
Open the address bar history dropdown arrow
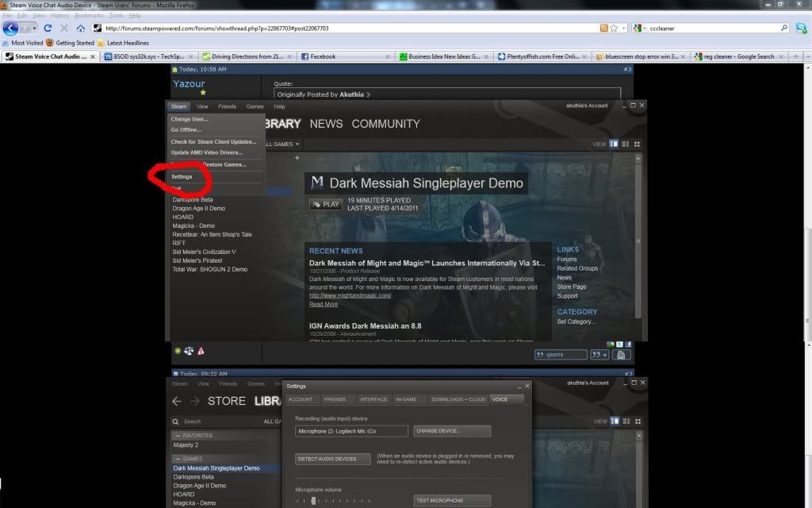[x=623, y=28]
